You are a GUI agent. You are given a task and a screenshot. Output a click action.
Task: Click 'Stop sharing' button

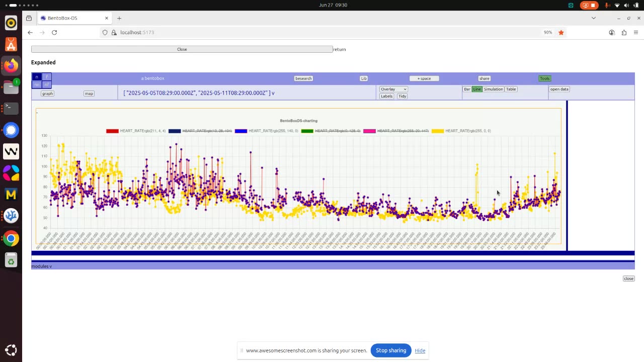click(x=391, y=350)
